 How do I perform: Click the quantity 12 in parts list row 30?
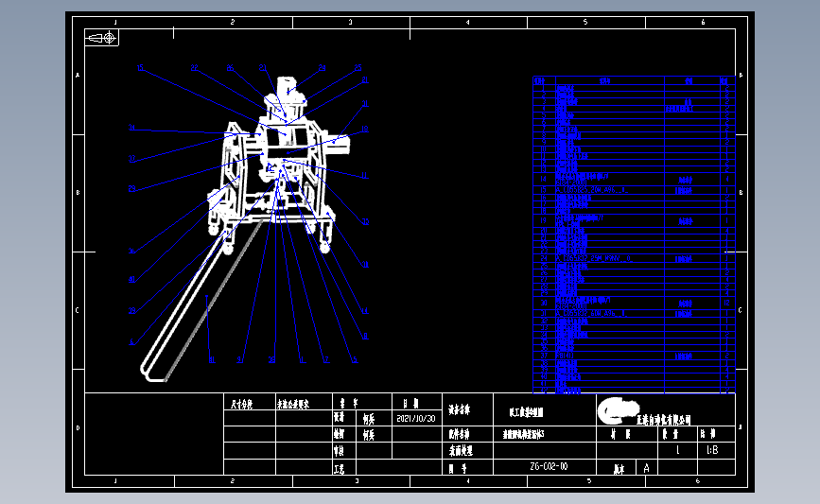727,303
